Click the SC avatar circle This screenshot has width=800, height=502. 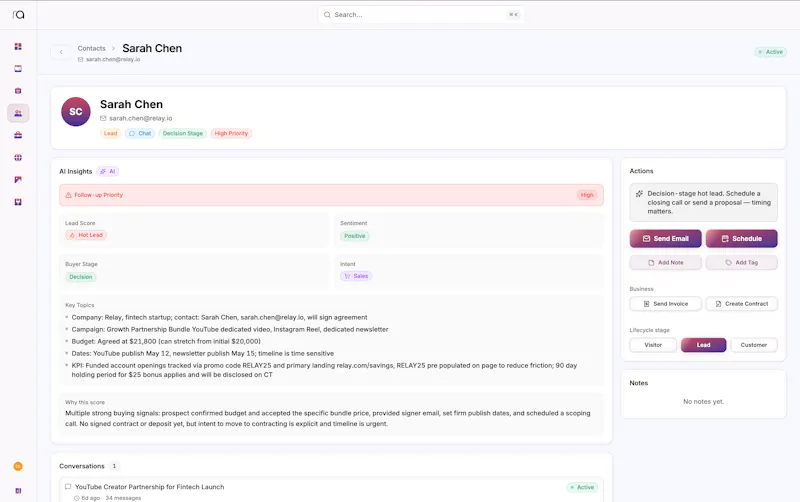76,112
